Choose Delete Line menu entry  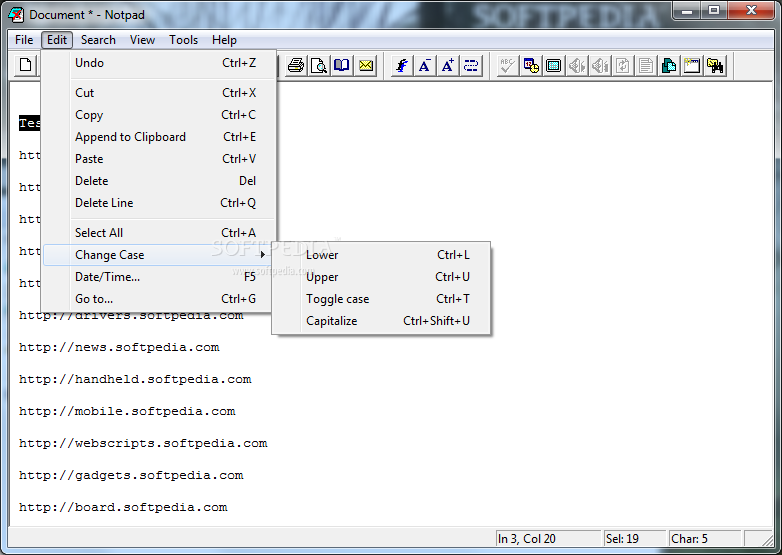[x=159, y=202]
